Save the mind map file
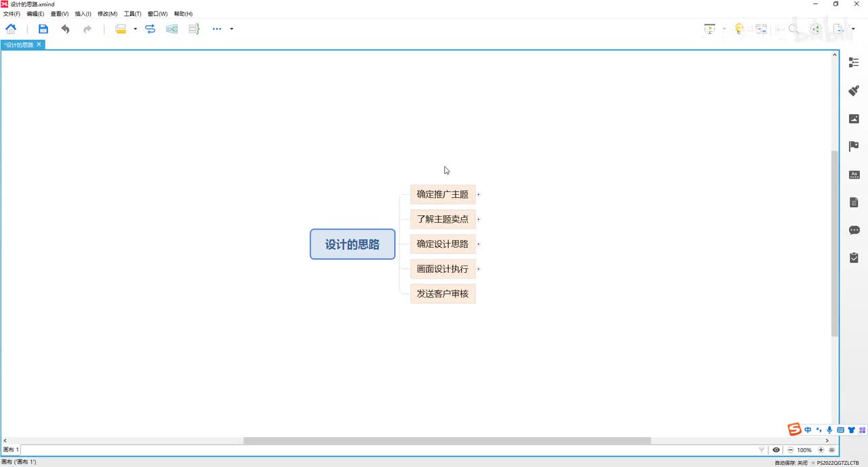 (43, 29)
